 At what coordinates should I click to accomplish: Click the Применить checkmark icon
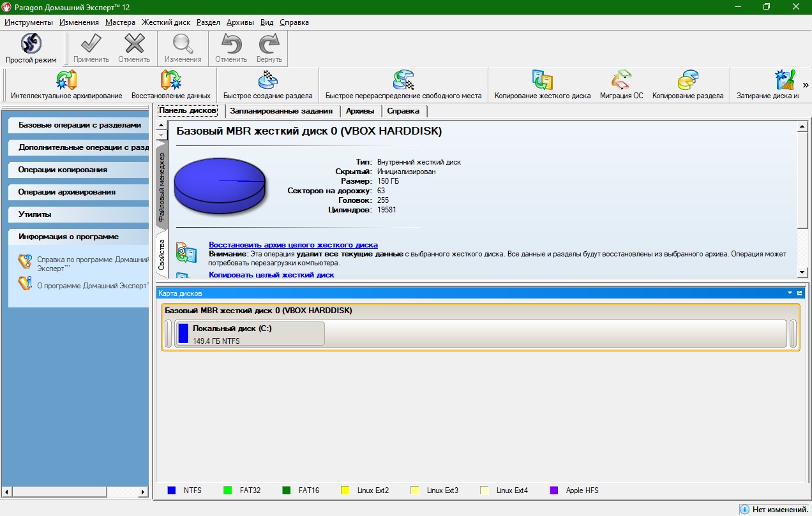(x=91, y=44)
